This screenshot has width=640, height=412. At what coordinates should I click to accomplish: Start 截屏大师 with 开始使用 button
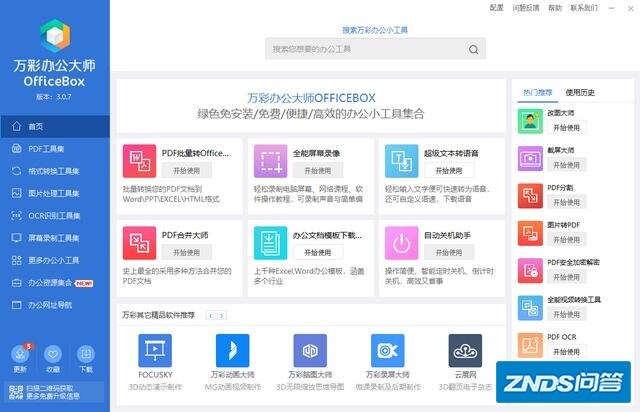pos(567,165)
